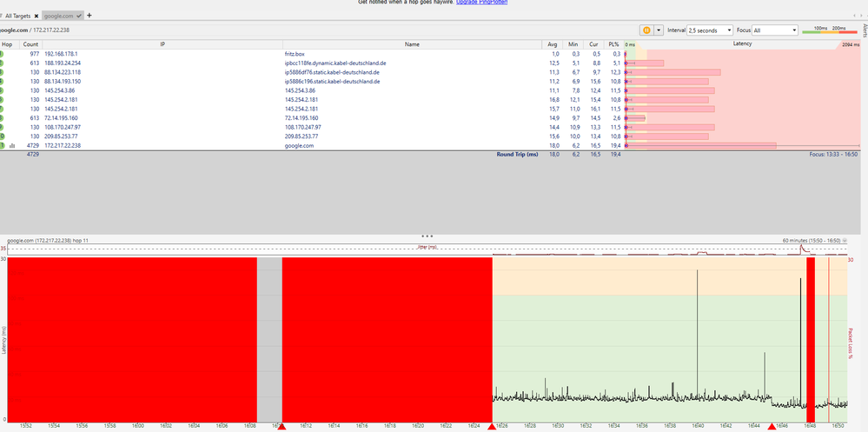Click the PL% column header

pos(613,44)
